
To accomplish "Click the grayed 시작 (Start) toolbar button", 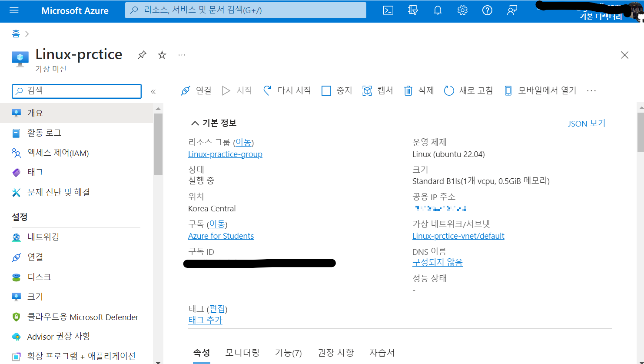I will 237,90.
